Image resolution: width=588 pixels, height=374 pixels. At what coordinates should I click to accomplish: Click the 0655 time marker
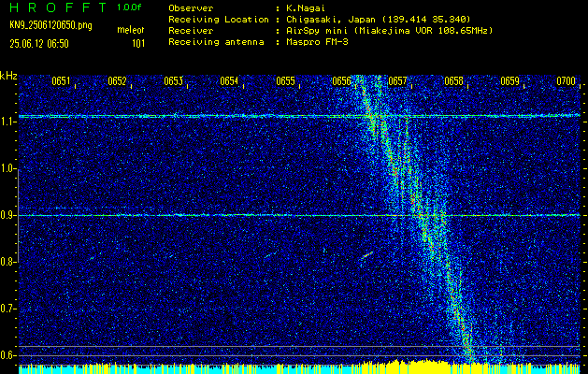pyautogui.click(x=285, y=81)
